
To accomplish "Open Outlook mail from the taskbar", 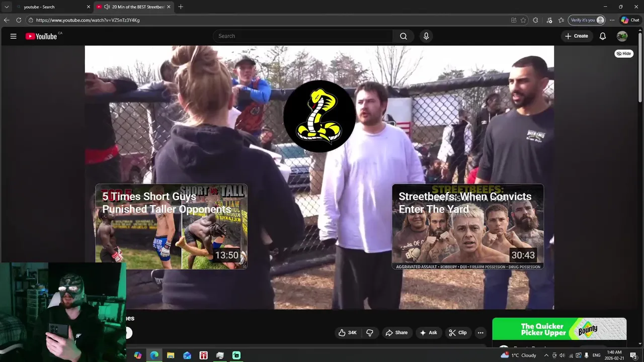I will [187, 355].
